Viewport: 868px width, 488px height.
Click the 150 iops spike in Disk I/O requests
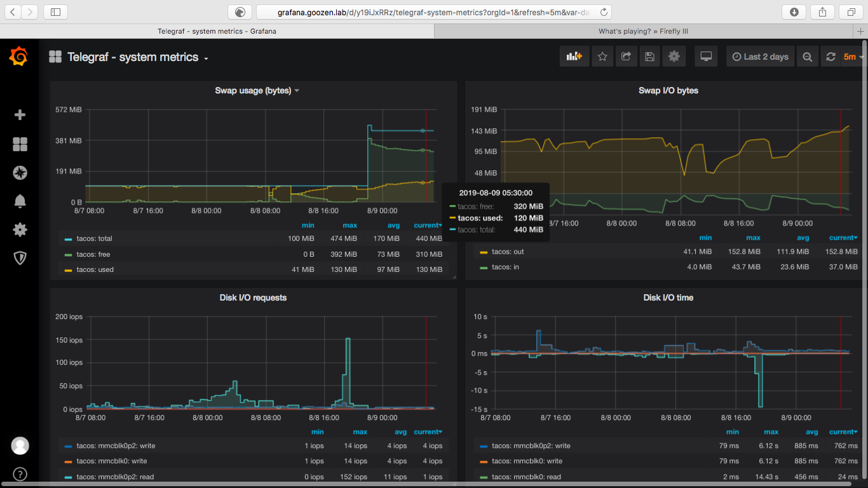(x=348, y=339)
